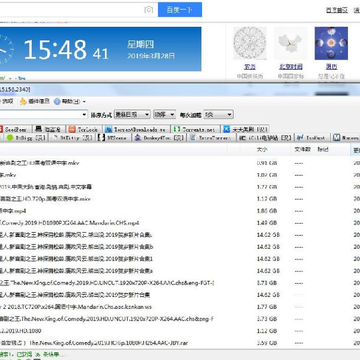The image size is (360, 360).
Task: Follow the link under the circular pattern thumbnail
Action: pyautogui.click(x=250, y=67)
